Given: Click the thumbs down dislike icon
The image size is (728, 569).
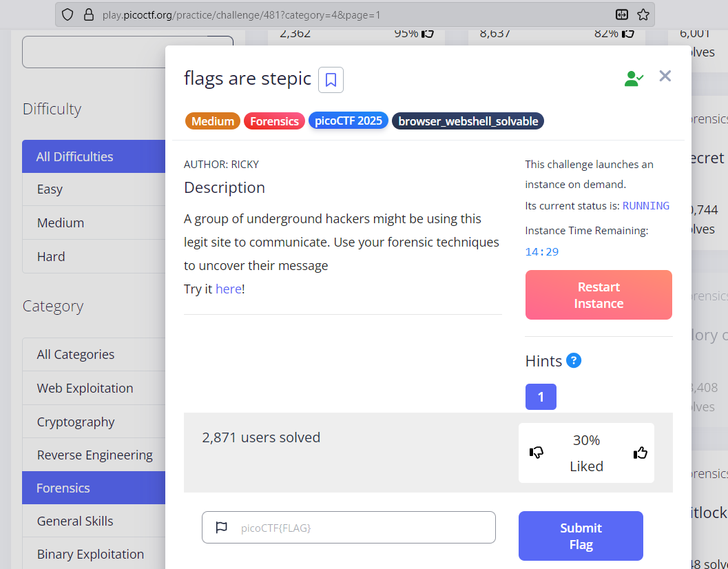Looking at the screenshot, I should click(x=537, y=453).
